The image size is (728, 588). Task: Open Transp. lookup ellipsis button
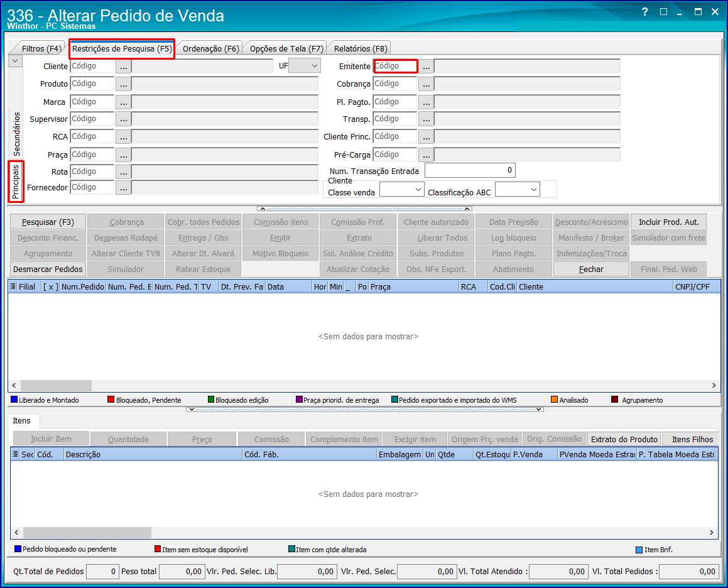click(426, 119)
